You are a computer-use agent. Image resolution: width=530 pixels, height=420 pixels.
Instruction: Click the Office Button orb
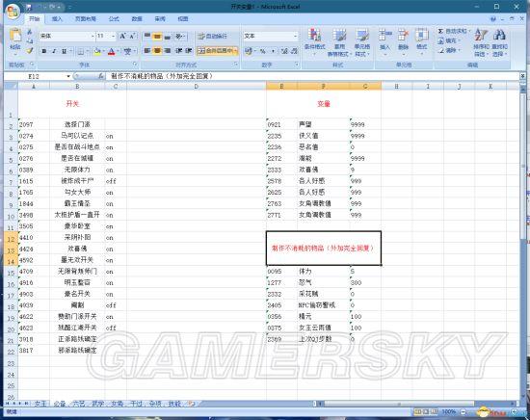[x=13, y=12]
